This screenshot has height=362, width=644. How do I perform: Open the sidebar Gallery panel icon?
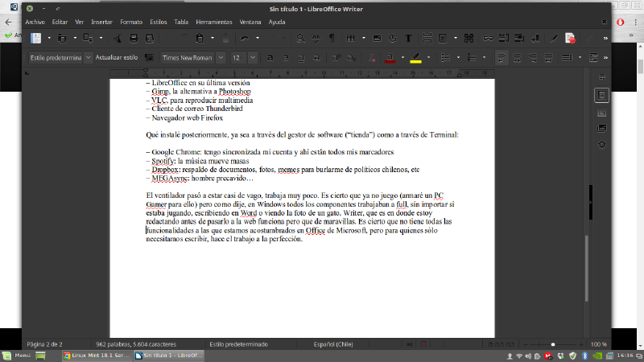(x=601, y=128)
